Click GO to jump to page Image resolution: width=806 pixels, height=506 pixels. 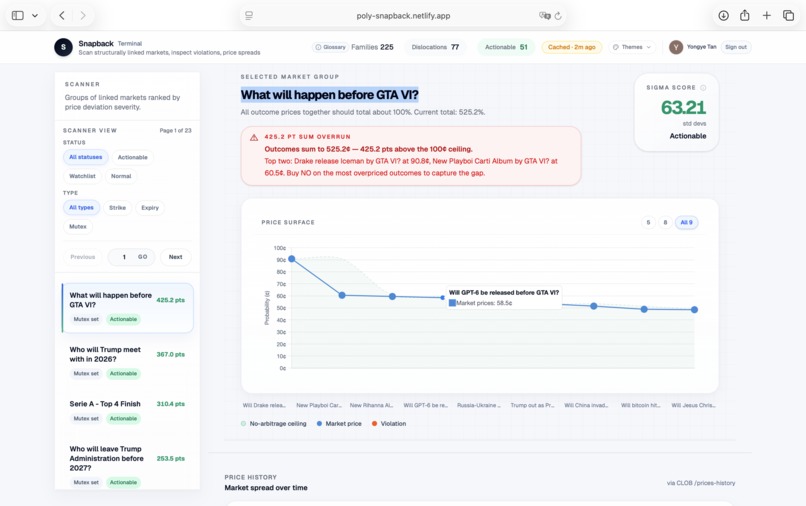coord(142,257)
